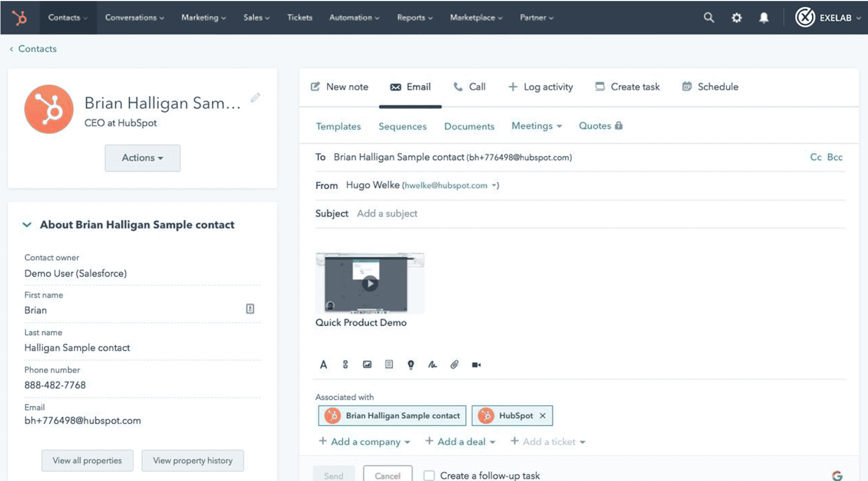Screen dimensions: 868x481
Task: Click View property history button
Action: pos(193,460)
